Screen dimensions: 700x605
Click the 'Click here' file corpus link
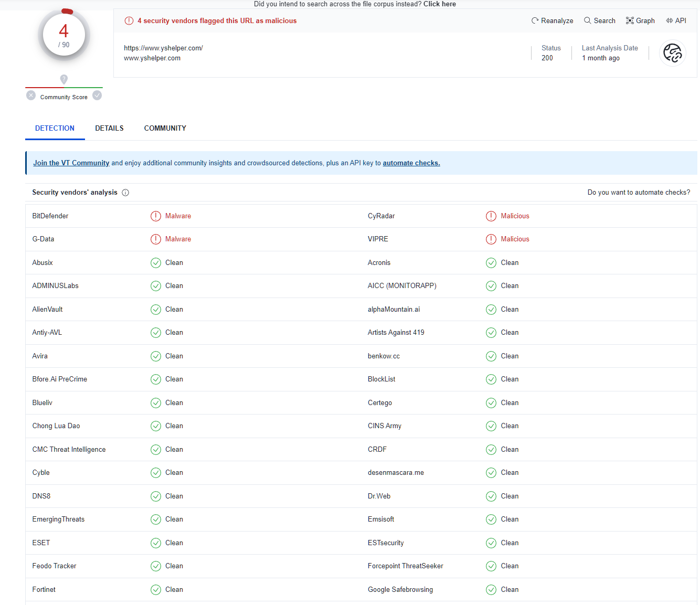[x=440, y=4]
